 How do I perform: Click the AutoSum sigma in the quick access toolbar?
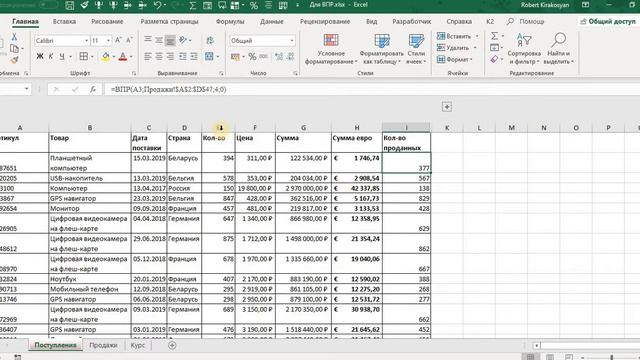tap(192, 5)
